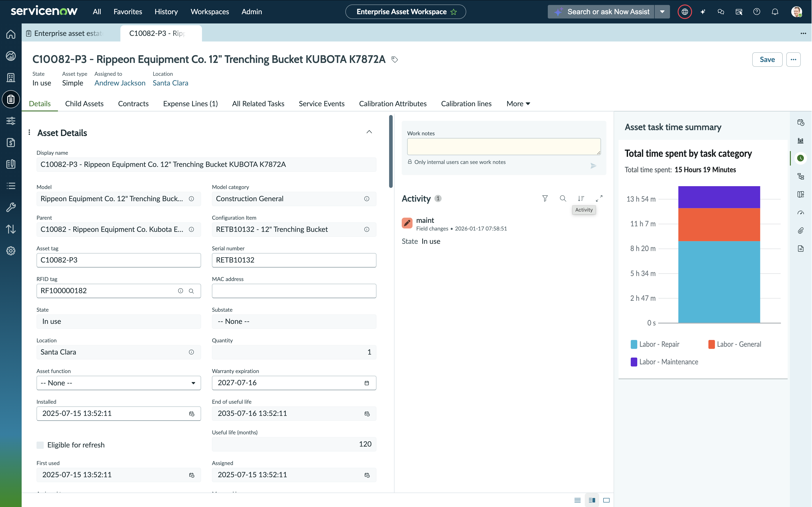Open the settings gear icon in sidebar
812x507 pixels.
click(x=11, y=251)
